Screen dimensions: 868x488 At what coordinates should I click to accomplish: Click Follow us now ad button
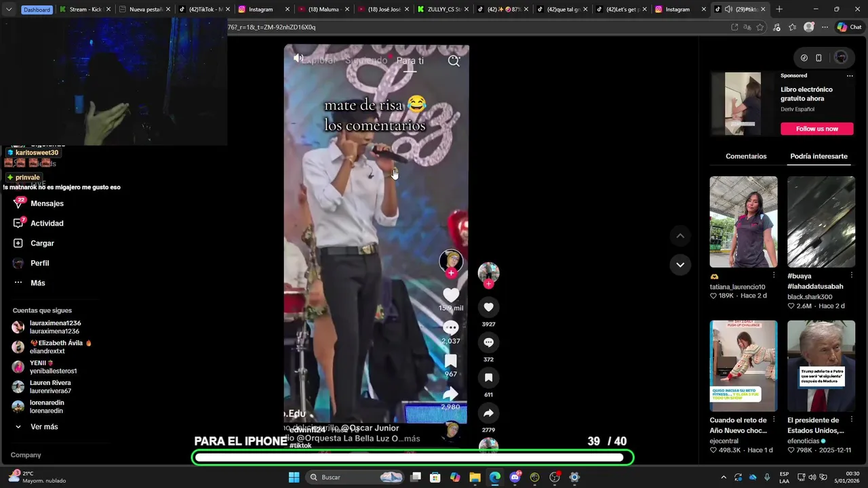(816, 129)
